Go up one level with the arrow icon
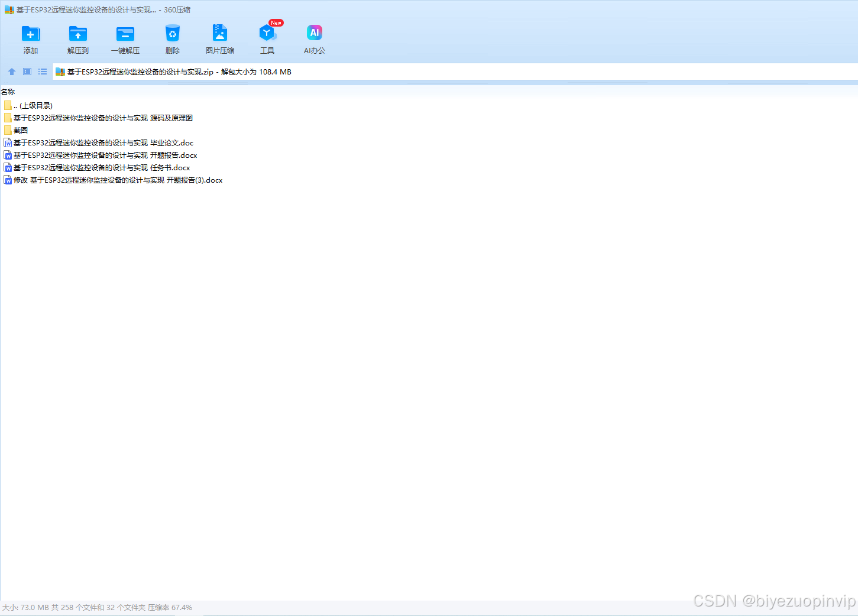This screenshot has width=858, height=616. (12, 72)
